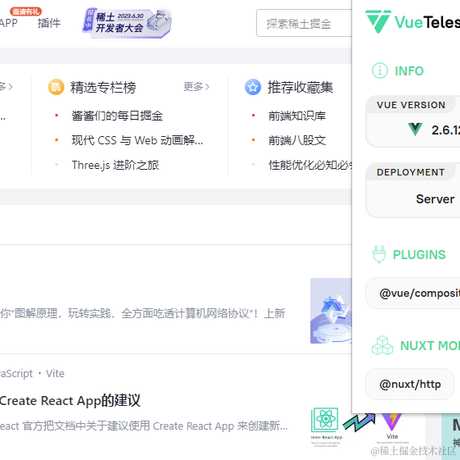Viewport: 460px width, 460px height.
Task: Open Three.js 进阶之旅 column
Action: (x=115, y=165)
